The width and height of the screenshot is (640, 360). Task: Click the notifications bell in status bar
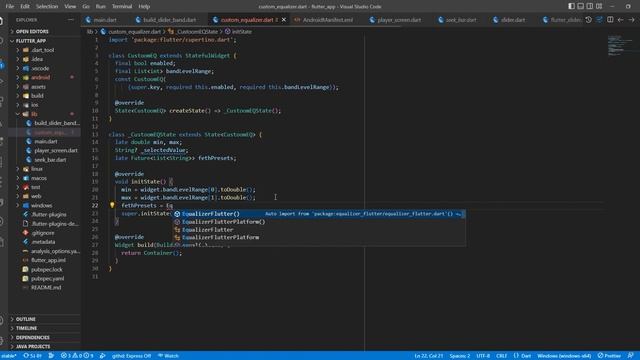pyautogui.click(x=631, y=356)
